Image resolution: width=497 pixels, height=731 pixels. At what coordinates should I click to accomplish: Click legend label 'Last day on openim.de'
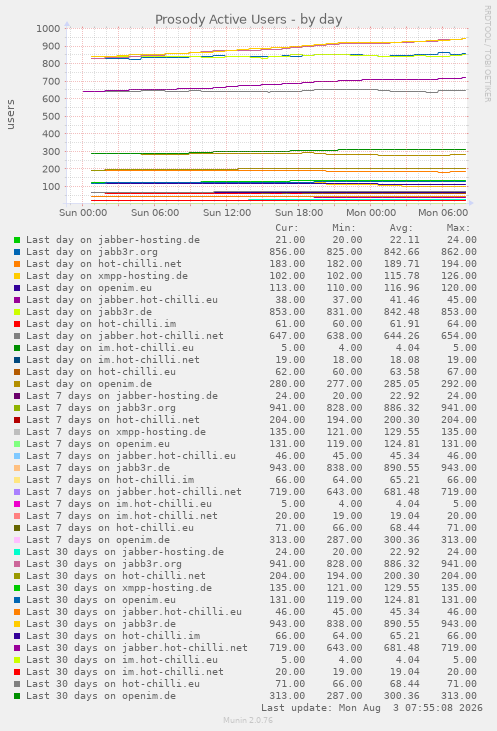click(x=89, y=384)
